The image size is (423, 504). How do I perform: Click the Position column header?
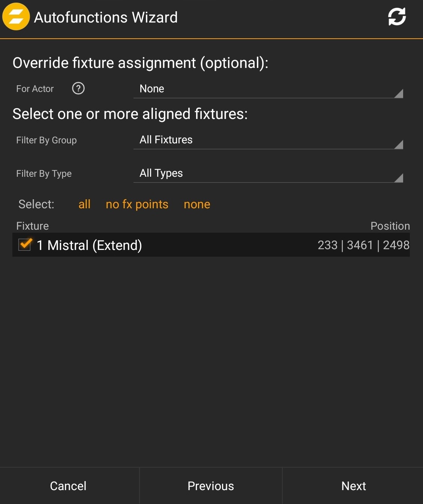tap(390, 226)
